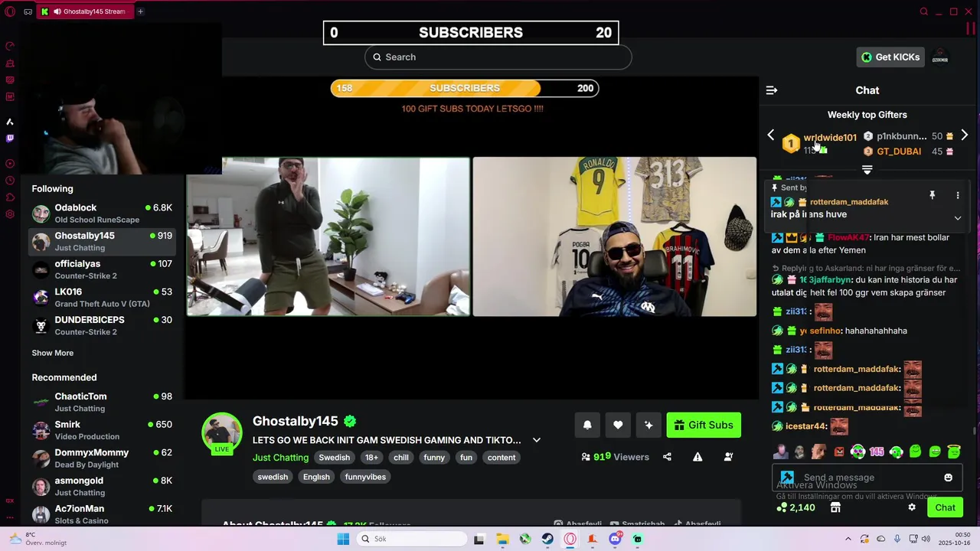Expand the stream title dropdown
Viewport: 980px width, 551px height.
537,440
